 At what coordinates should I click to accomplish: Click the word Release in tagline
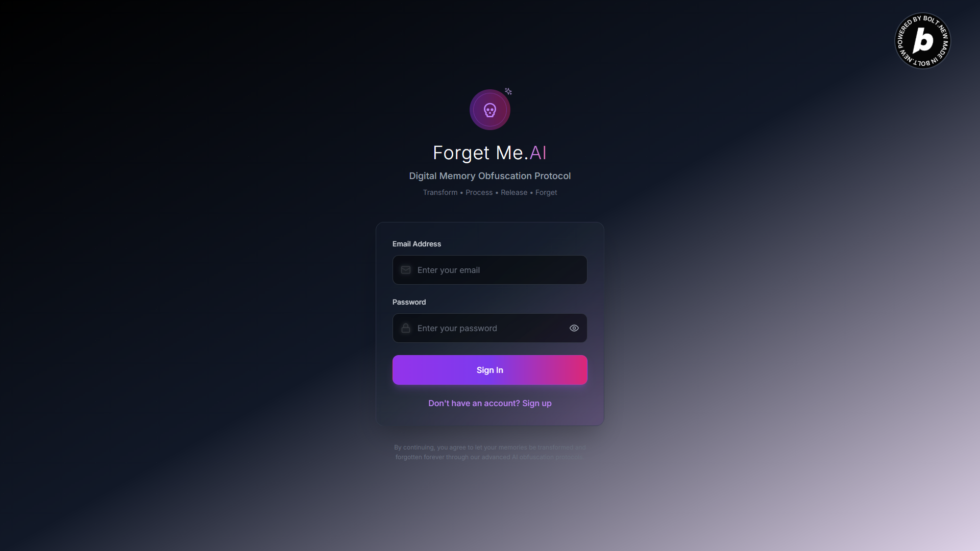[x=514, y=192]
